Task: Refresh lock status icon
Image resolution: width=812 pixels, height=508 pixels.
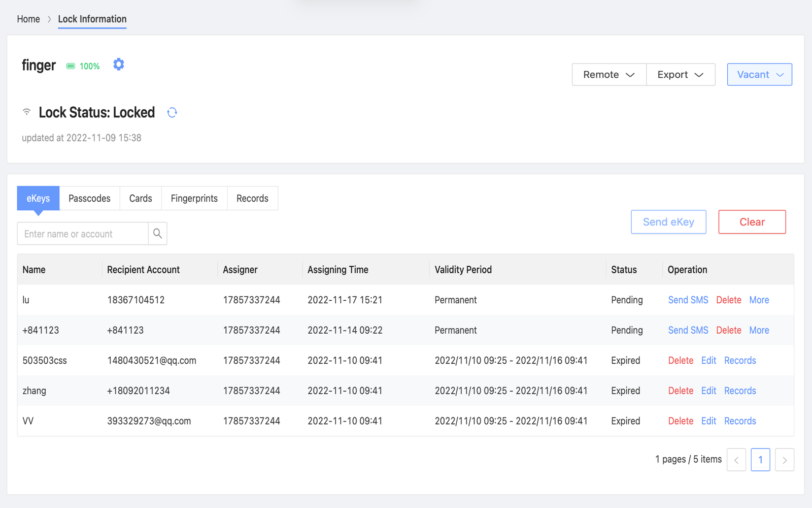Action: pos(172,112)
